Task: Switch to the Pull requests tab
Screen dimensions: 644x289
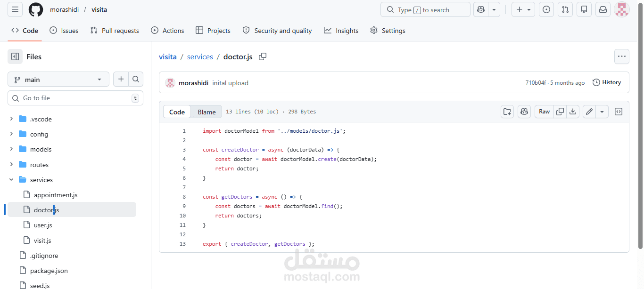Action: tap(115, 31)
